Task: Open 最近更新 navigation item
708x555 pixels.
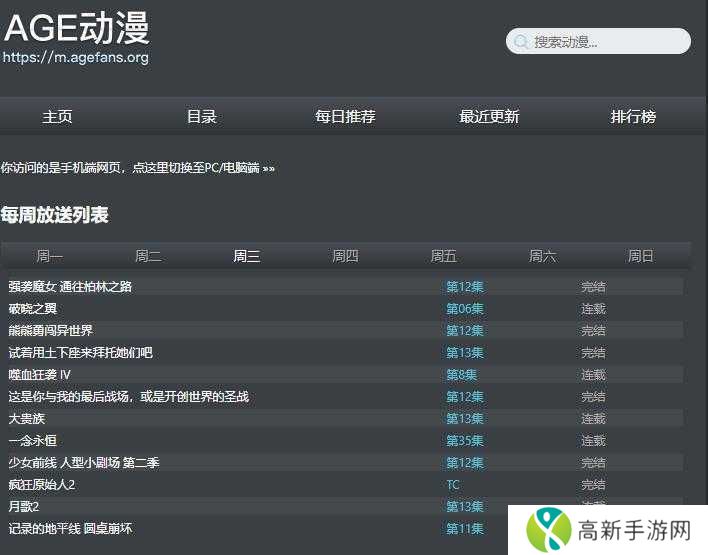Action: pyautogui.click(x=489, y=117)
